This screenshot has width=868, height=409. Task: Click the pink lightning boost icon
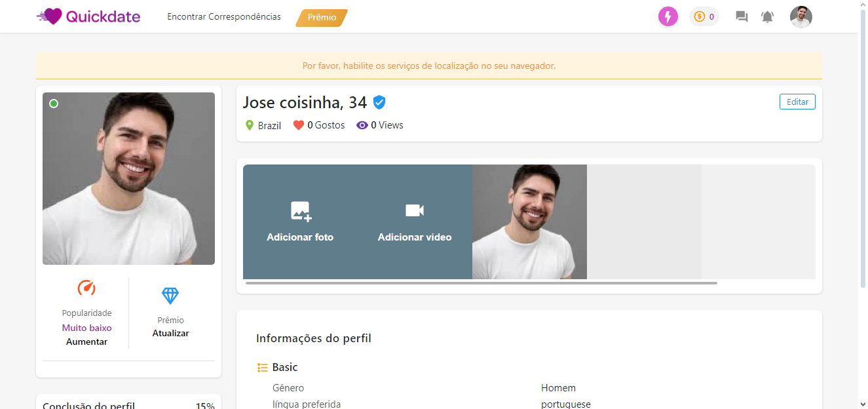coord(668,16)
